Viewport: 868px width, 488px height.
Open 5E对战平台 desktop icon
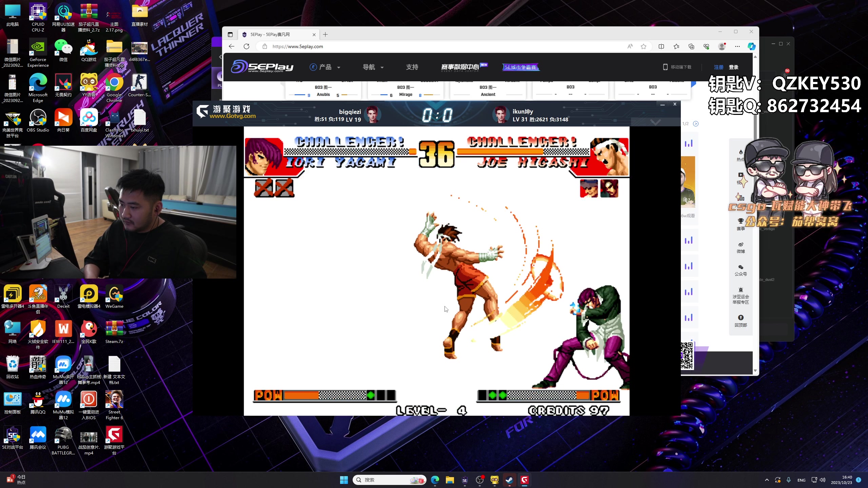tap(13, 438)
